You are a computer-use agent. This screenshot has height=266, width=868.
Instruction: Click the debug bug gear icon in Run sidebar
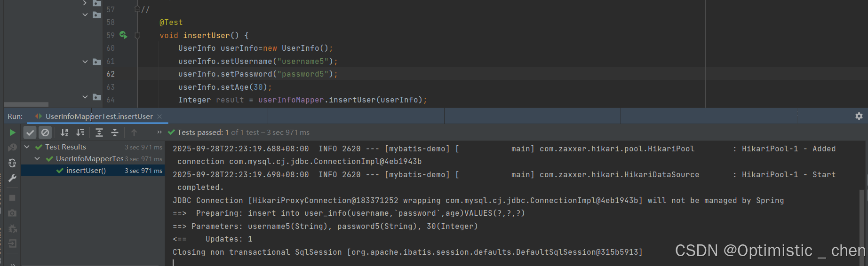pos(12,228)
